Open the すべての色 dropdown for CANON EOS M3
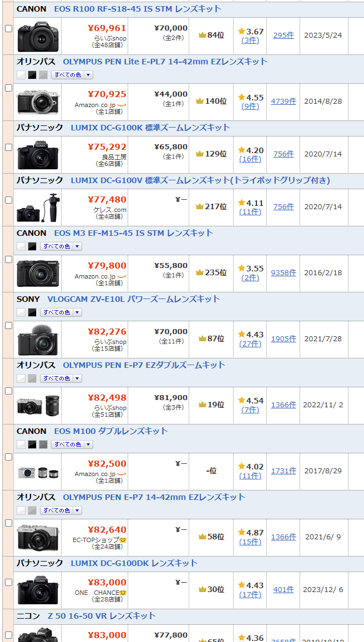This screenshot has width=364, height=642. coord(61,246)
